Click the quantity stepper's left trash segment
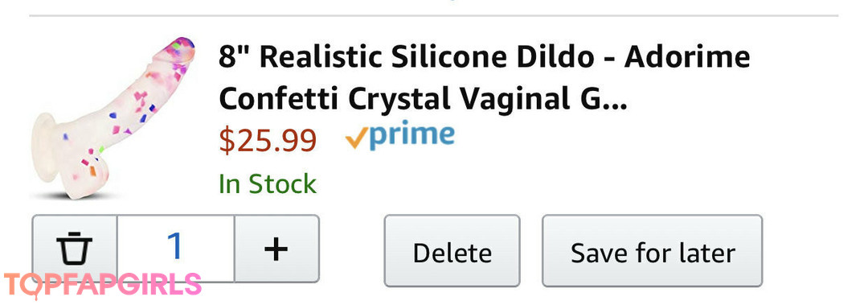The image size is (868, 305). pyautogui.click(x=75, y=249)
